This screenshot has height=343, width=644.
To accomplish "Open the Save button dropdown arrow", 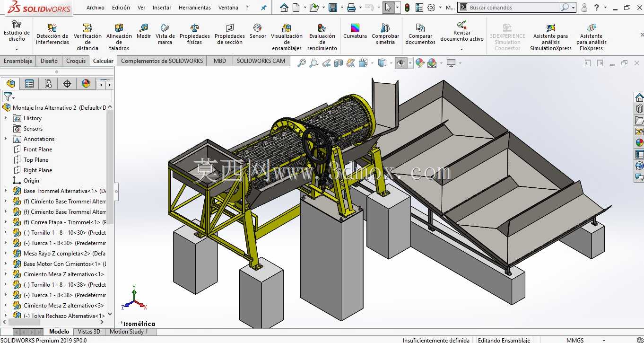I will (342, 8).
